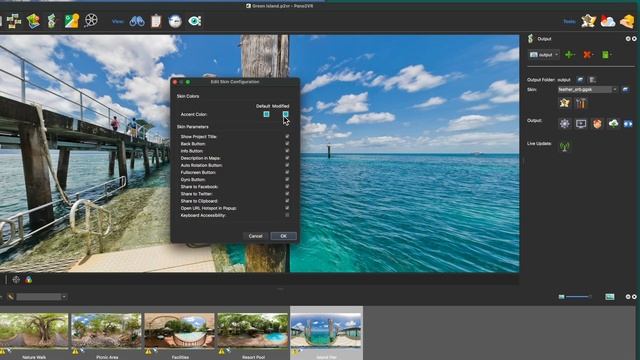640x360 pixels.
Task: Toggle Description in Maps checkbox
Action: (287, 158)
